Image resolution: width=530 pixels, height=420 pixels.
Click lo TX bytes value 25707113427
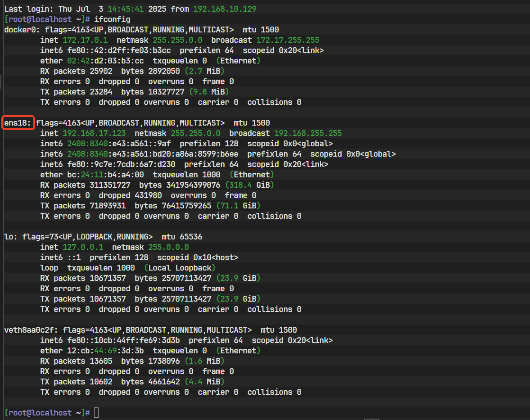[x=186, y=299]
